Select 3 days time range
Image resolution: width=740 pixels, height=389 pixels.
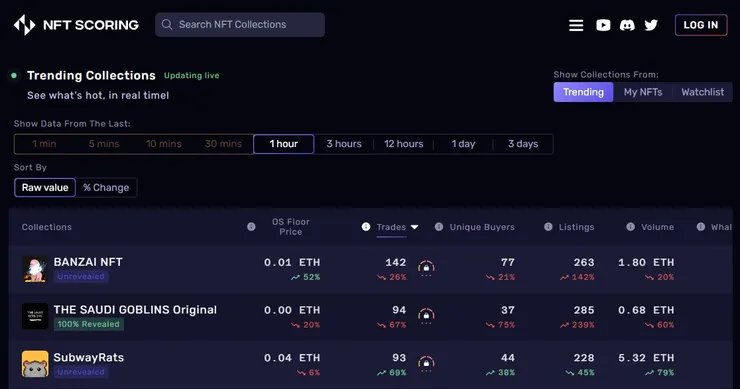click(x=523, y=144)
